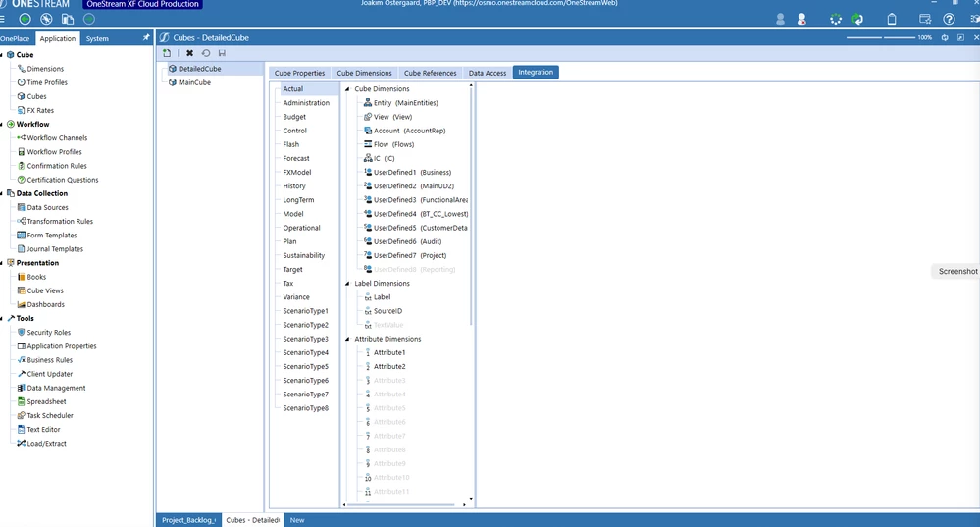Click the dimension tree horizontal scrollbar
This screenshot has width=980, height=527.
[401, 504]
